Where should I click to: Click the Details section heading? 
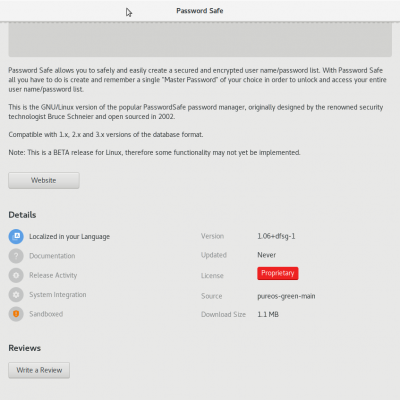pyautogui.click(x=22, y=215)
